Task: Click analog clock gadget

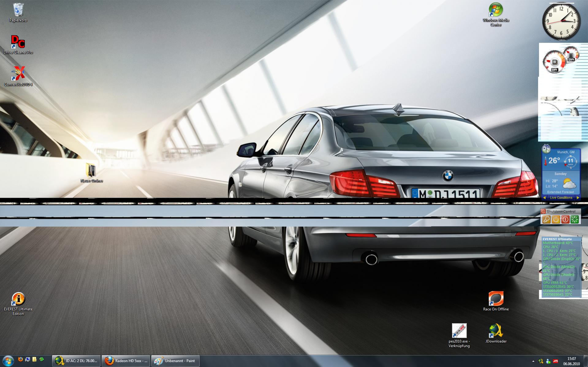Action: (x=561, y=21)
